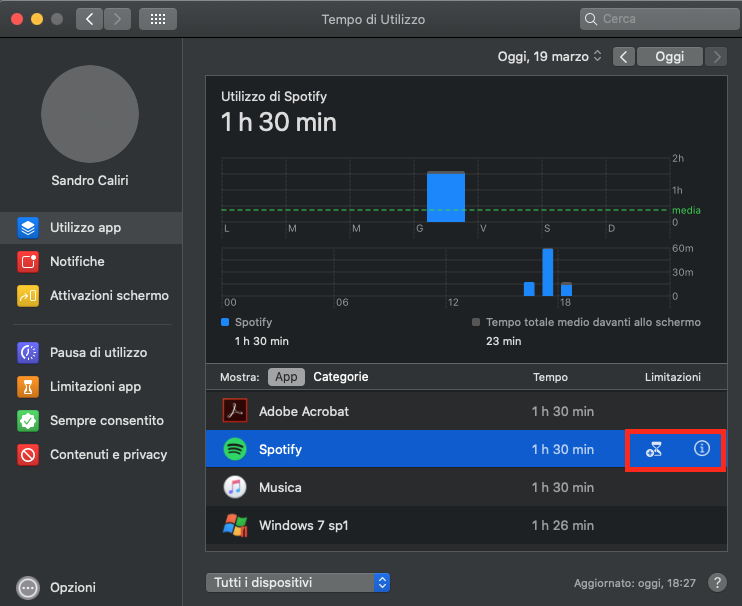Go to next day arrow
Screen dimensions: 742x606
pos(716,57)
